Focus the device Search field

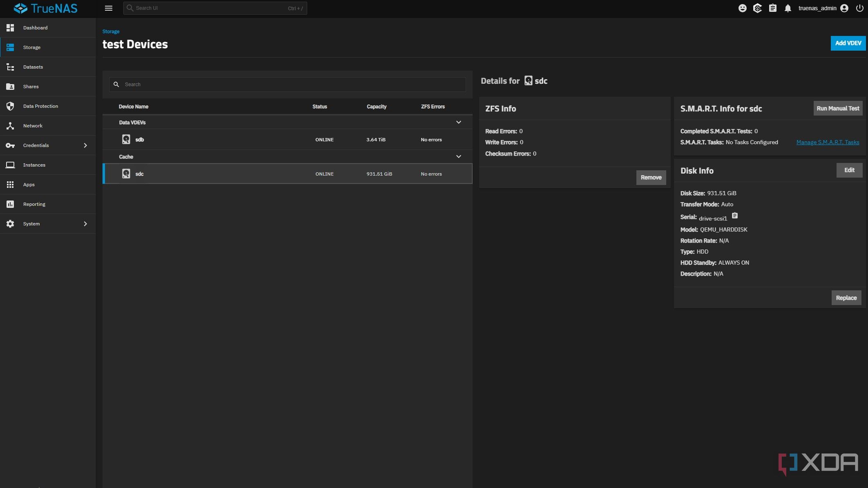point(288,85)
